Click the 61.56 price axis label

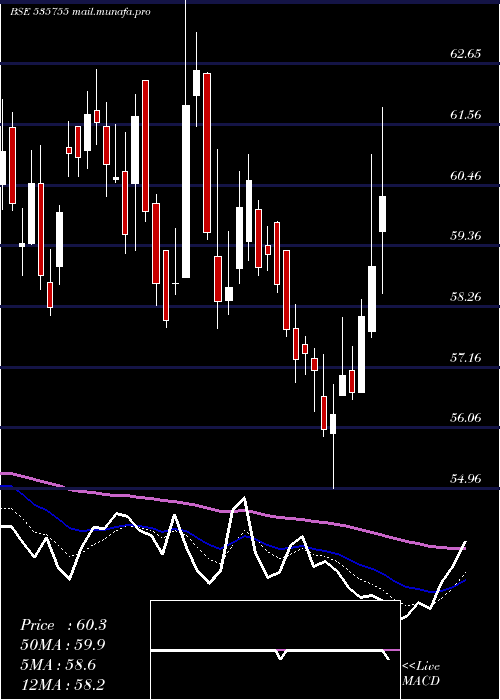coord(466,115)
